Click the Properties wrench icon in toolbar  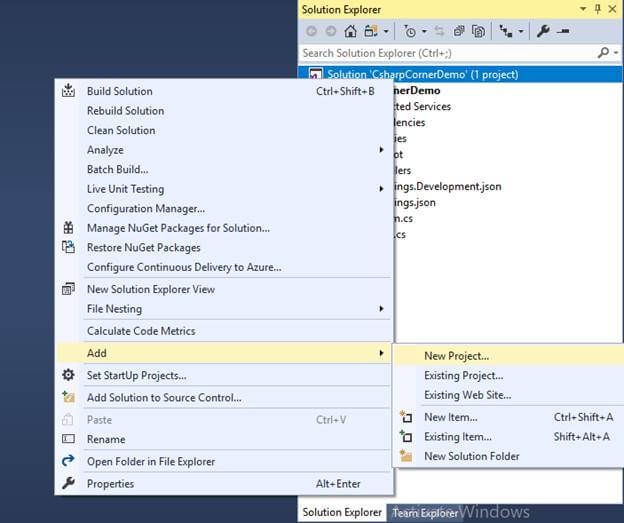click(543, 31)
